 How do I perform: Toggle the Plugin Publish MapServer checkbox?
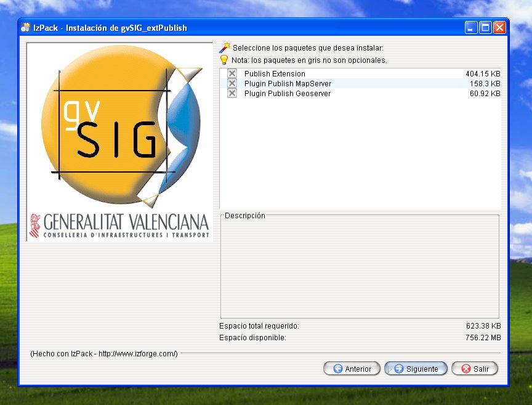point(232,83)
